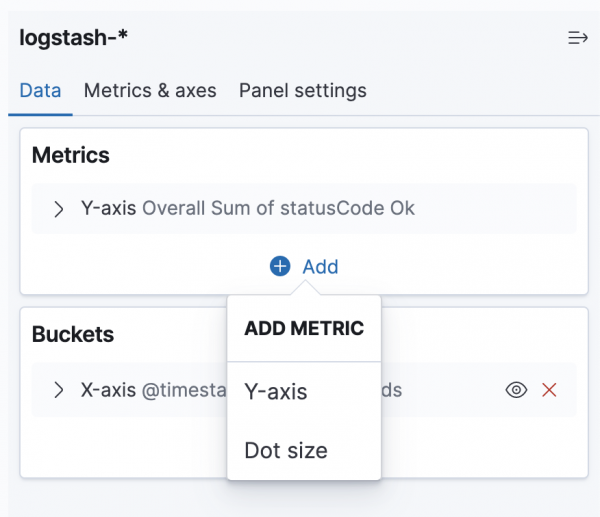The height and width of the screenshot is (517, 600).
Task: Expand the X-axis bucket chevron
Action: [59, 390]
